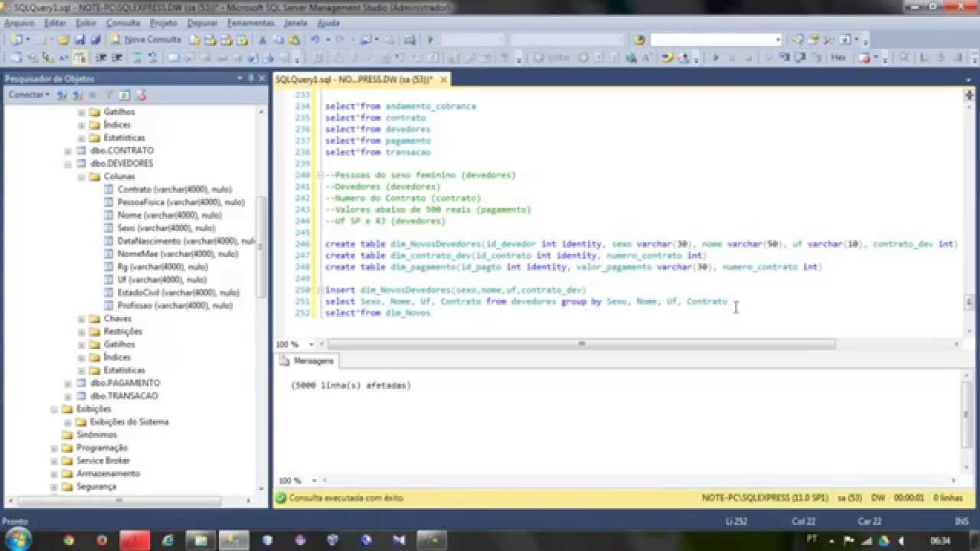The width and height of the screenshot is (980, 551).
Task: Select the Exibições do Sistema folder
Action: click(129, 422)
